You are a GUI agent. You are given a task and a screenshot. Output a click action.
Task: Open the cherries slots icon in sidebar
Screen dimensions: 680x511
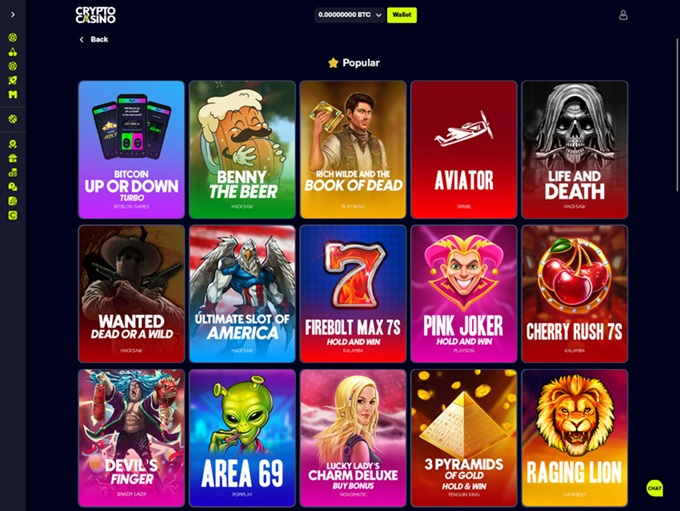pos(13,52)
